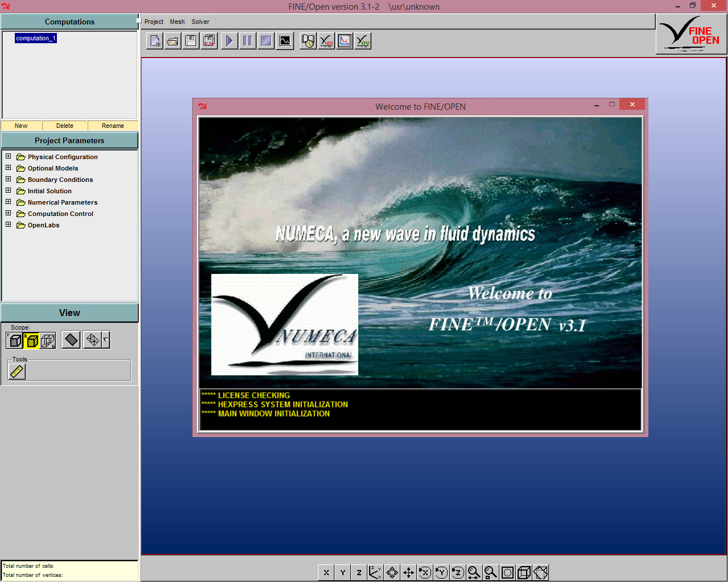The height and width of the screenshot is (582, 728).
Task: Select Numerical Parameters label
Action: click(x=63, y=202)
